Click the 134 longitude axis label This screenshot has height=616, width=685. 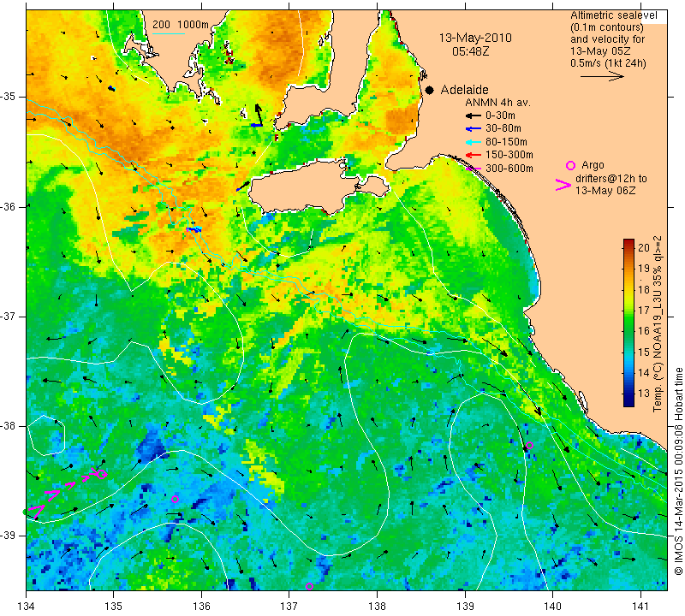(27, 607)
